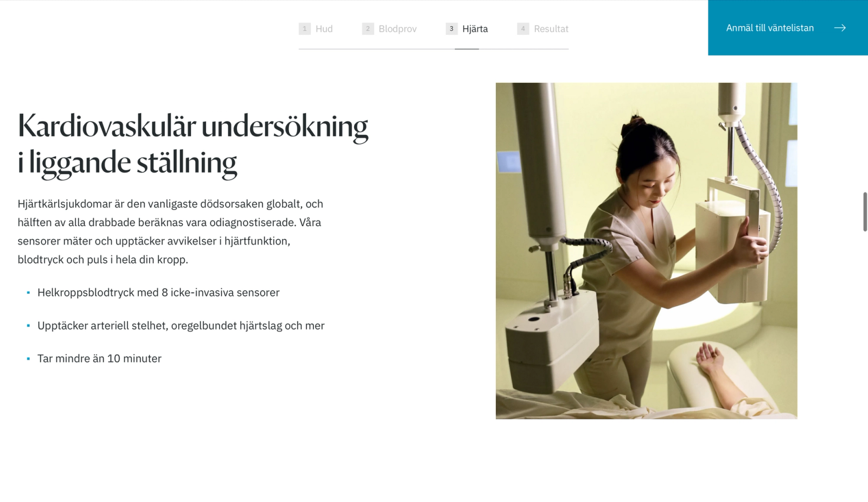868x502 pixels.
Task: Select the Hjärta tab
Action: coord(467,29)
